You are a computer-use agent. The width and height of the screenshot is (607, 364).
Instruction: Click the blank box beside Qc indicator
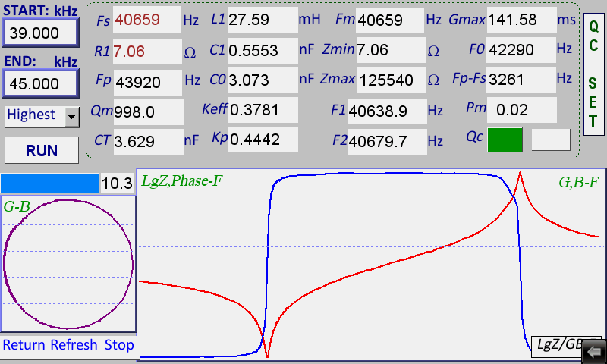(x=550, y=140)
